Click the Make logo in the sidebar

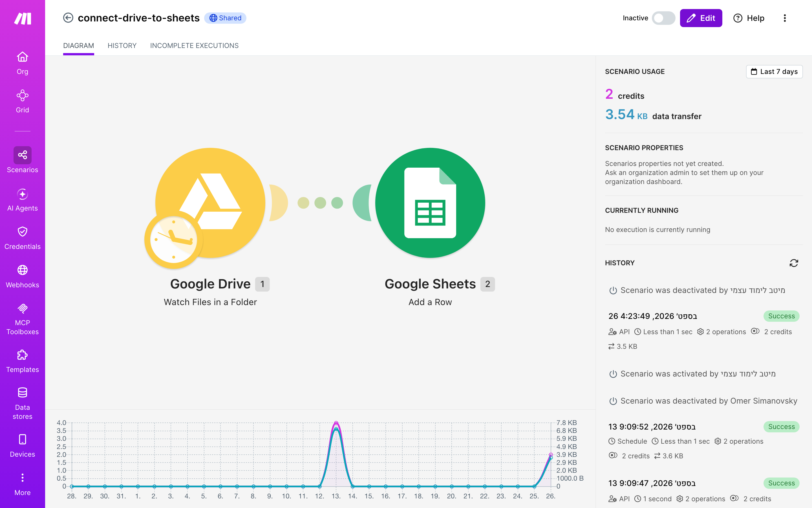[23, 18]
